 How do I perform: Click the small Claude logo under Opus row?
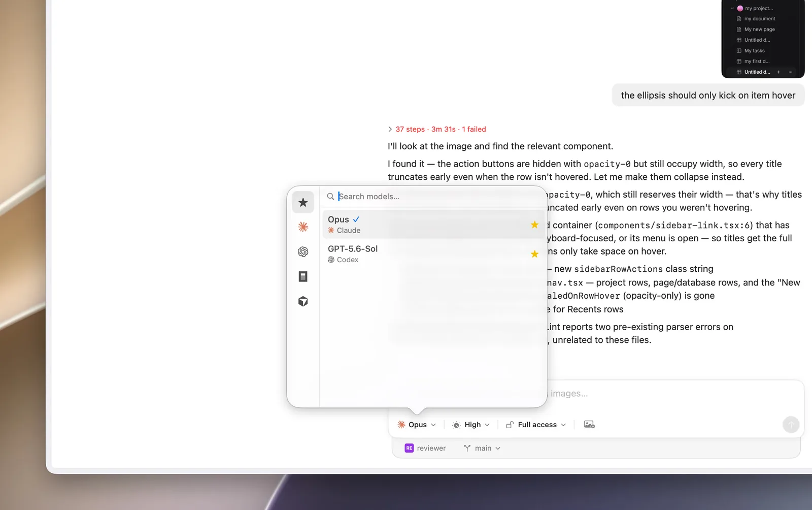(331, 231)
